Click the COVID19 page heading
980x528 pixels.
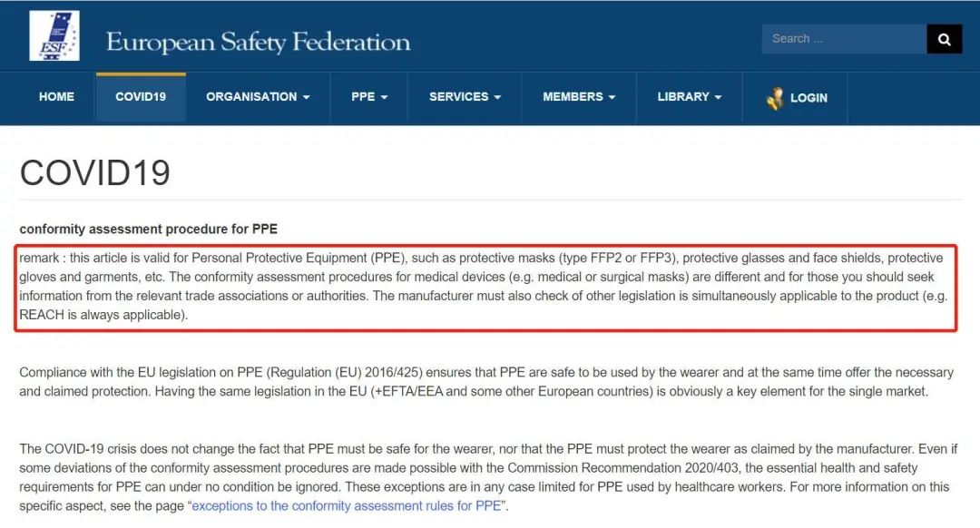tap(95, 172)
